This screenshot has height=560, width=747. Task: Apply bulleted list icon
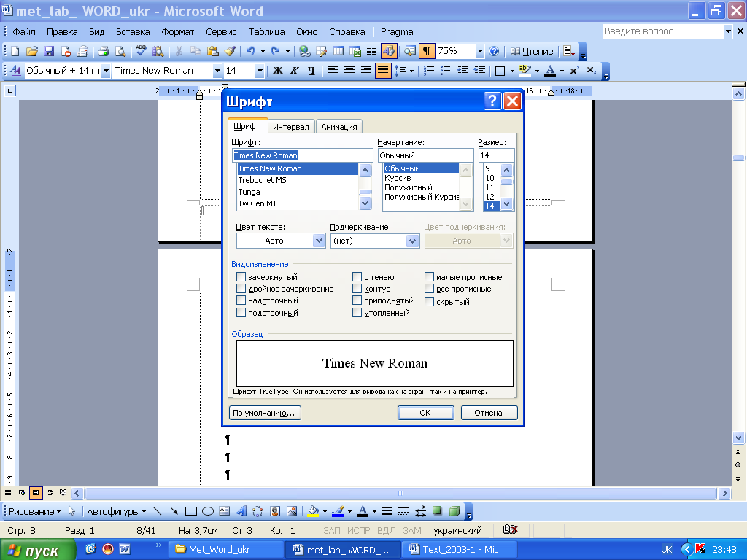click(446, 71)
